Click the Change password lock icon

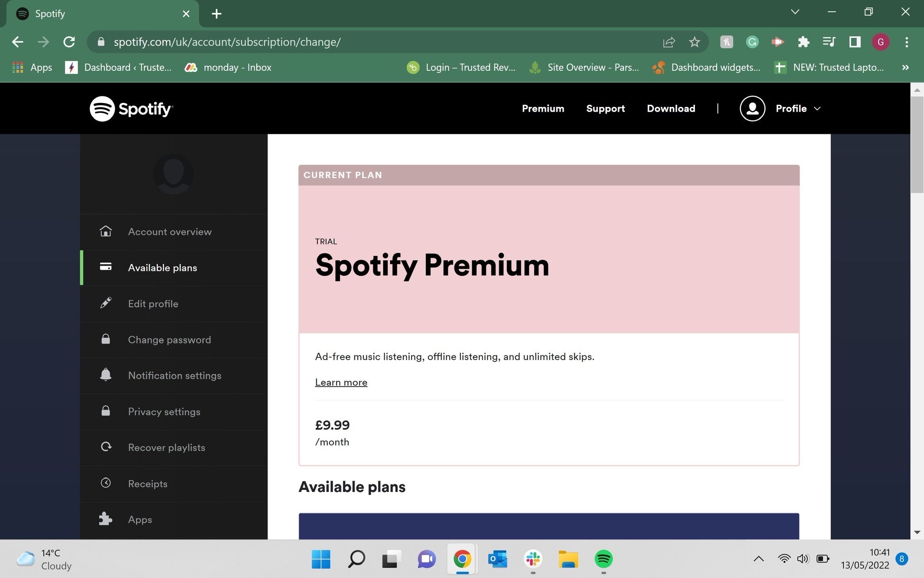pyautogui.click(x=106, y=339)
